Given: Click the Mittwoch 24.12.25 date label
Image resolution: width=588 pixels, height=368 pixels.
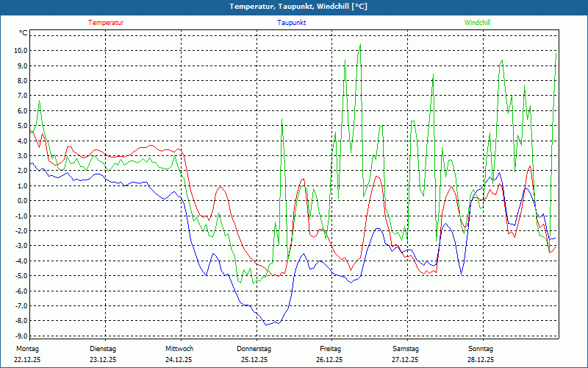Looking at the screenshot, I should [x=179, y=354].
